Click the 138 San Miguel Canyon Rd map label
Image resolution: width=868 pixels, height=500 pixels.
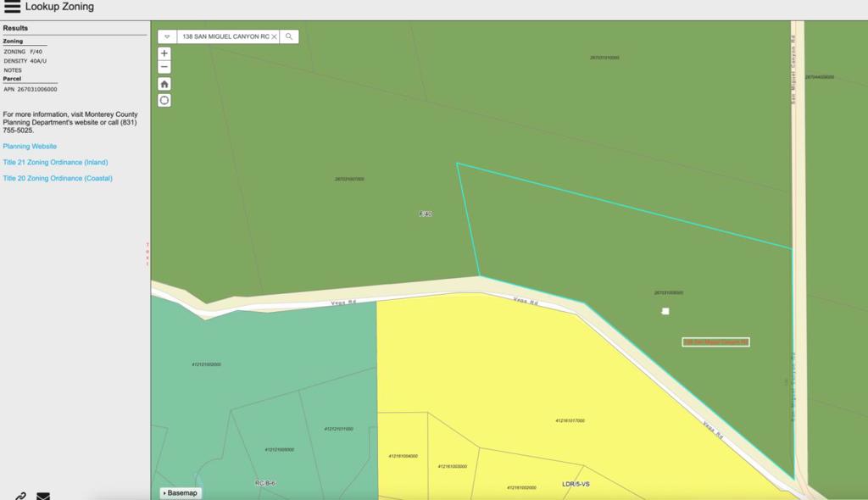(x=715, y=342)
